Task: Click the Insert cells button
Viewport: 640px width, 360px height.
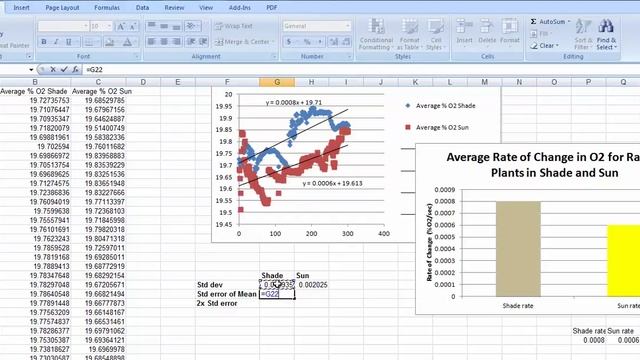Action: [x=464, y=32]
